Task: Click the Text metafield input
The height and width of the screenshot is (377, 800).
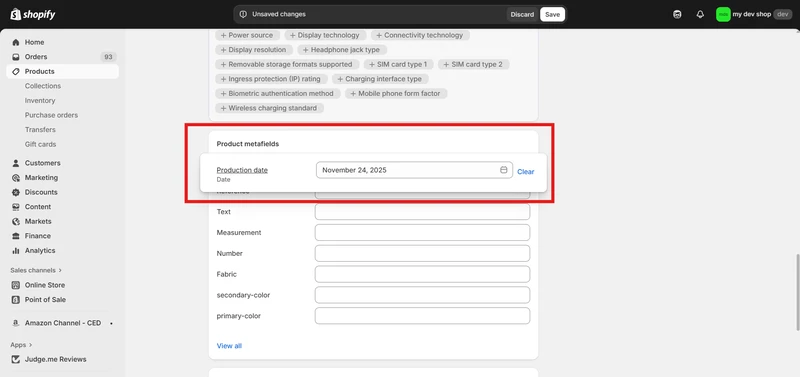Action: (422, 212)
